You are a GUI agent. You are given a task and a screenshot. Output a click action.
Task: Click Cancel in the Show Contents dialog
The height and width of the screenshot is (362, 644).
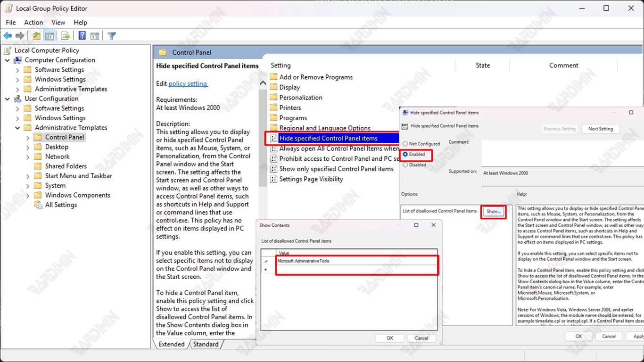pos(421,338)
